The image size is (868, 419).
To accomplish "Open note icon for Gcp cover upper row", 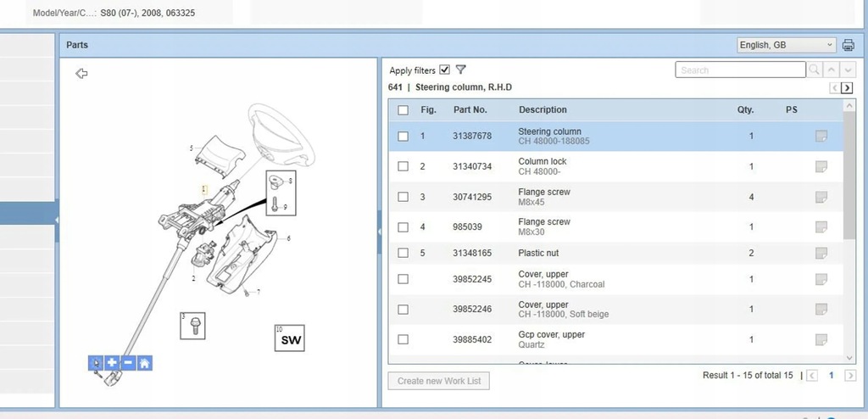I will point(821,339).
